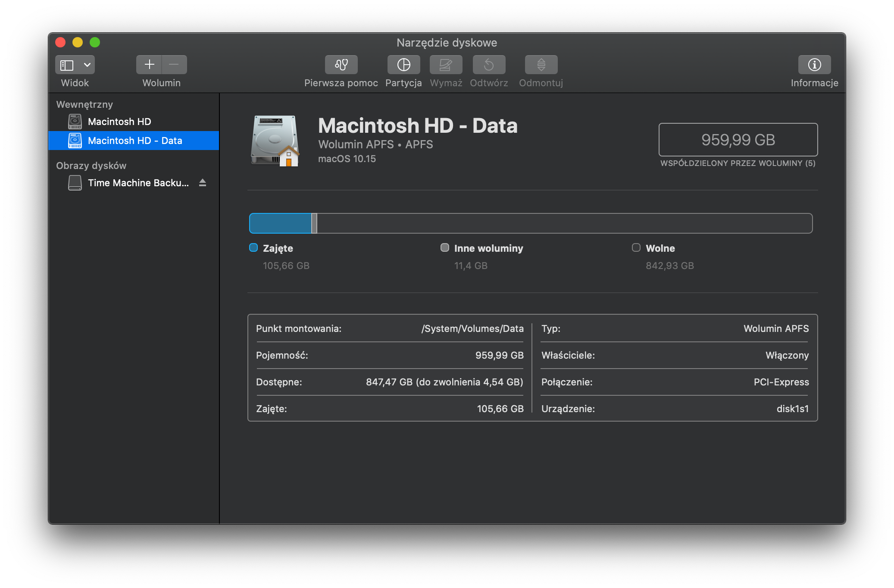This screenshot has width=894, height=588.
Task: Click the blue Zajęte legend swatch
Action: click(x=253, y=247)
